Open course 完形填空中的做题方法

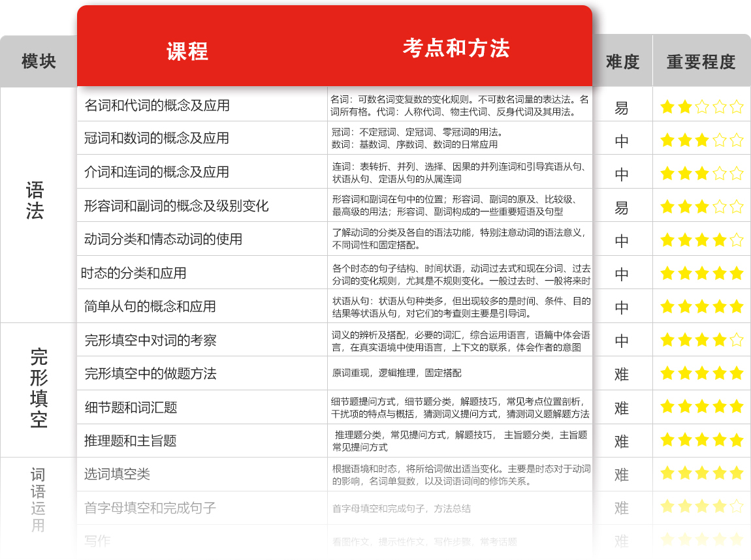point(150,373)
